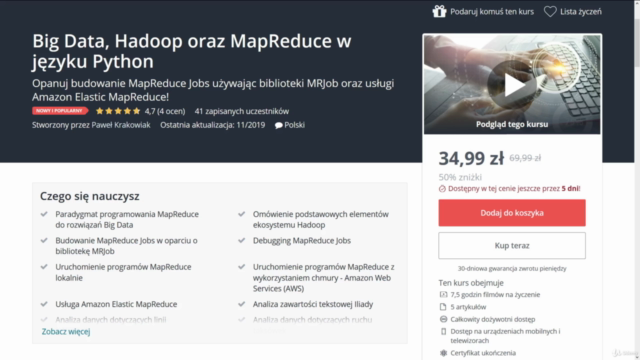Viewport: 640px width, 360px height.
Task: Click the 50% zniżki text
Action: [460, 177]
